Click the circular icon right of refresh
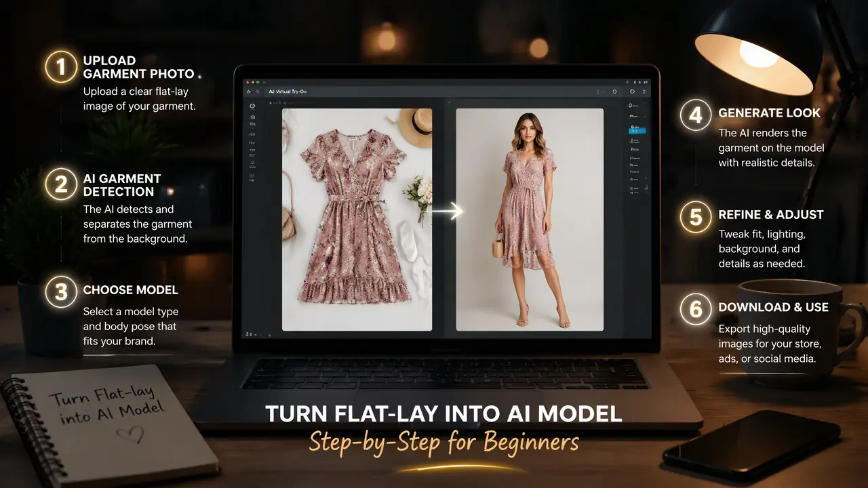This screenshot has height=488, width=868. [632, 91]
